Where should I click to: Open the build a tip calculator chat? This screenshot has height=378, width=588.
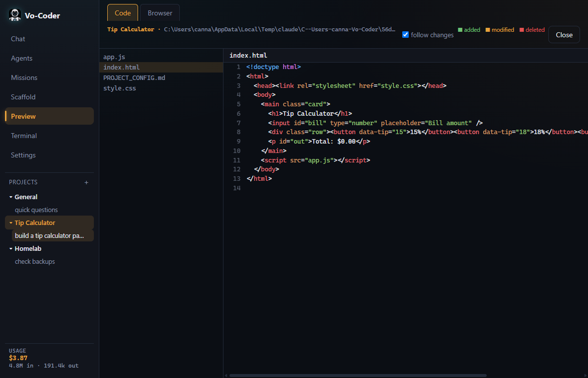point(53,235)
